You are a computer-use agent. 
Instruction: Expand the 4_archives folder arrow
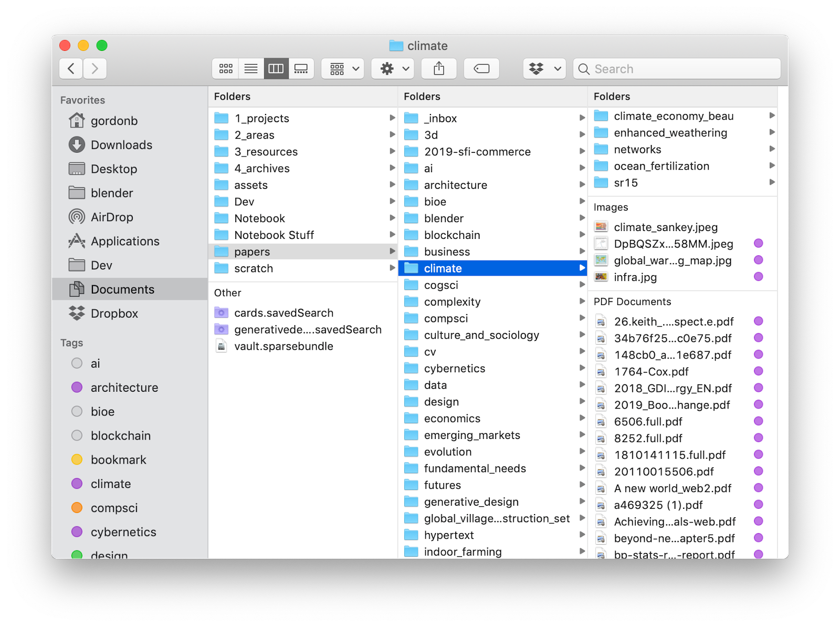[x=392, y=168]
